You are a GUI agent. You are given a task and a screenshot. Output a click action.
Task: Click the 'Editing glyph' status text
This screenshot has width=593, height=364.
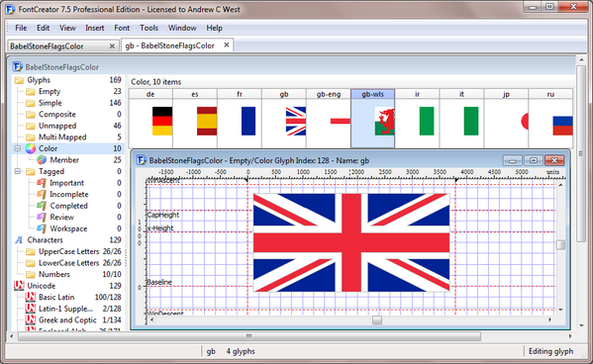point(550,351)
